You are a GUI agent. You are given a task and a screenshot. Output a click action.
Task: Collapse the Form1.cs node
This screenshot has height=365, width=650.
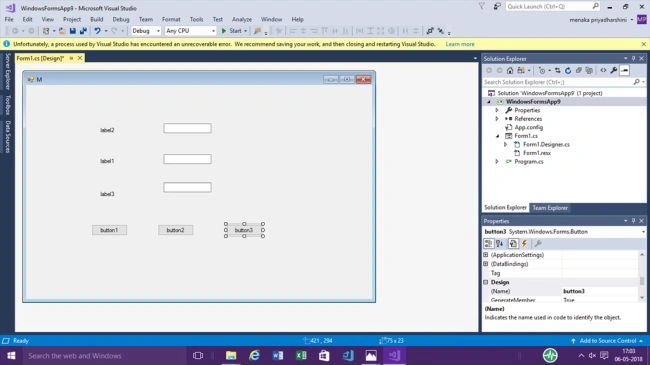[497, 136]
